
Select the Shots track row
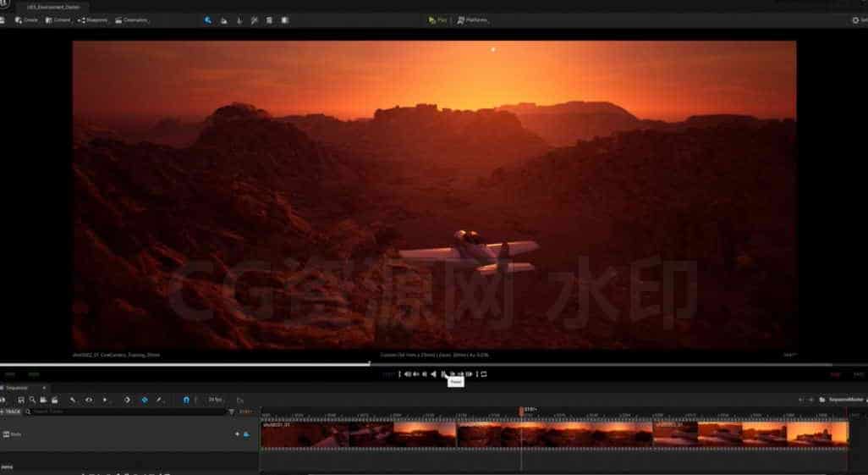click(x=129, y=434)
